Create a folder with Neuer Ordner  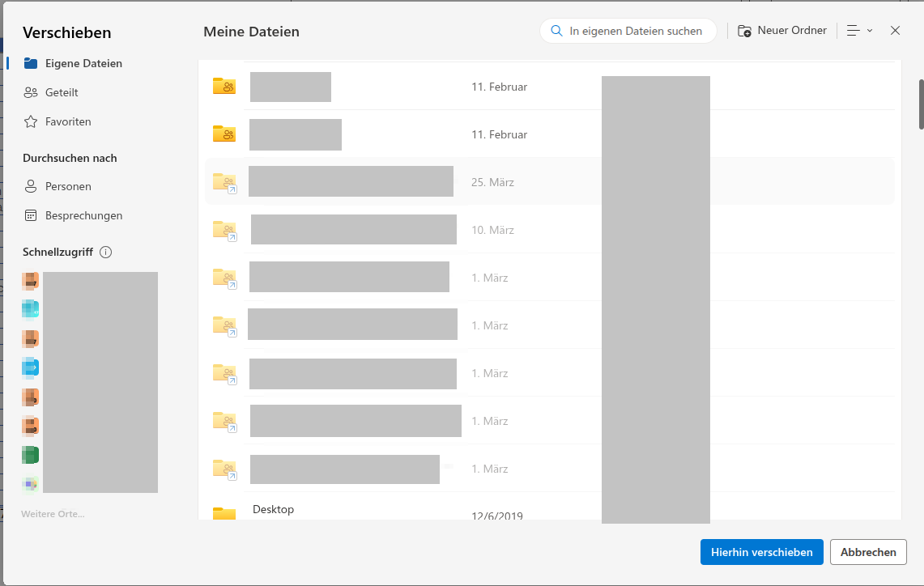782,31
